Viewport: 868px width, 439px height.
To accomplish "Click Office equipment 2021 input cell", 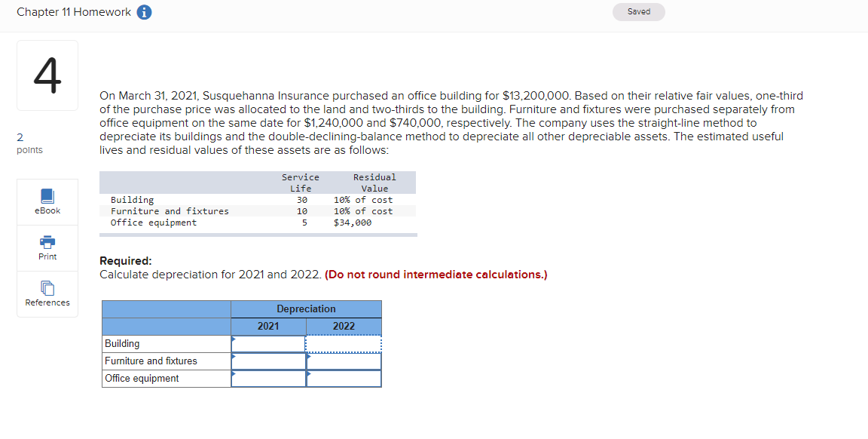I will click(x=268, y=379).
